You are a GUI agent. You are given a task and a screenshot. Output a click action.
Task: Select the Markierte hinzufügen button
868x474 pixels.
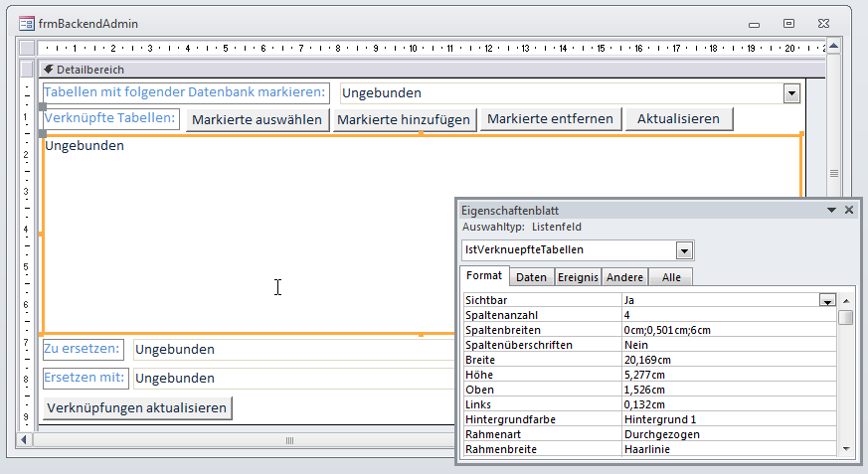pos(403,119)
